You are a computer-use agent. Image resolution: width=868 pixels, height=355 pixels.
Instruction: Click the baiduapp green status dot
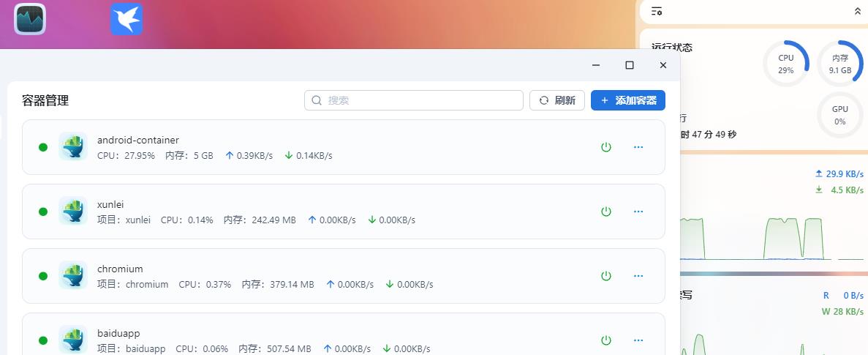(x=42, y=340)
